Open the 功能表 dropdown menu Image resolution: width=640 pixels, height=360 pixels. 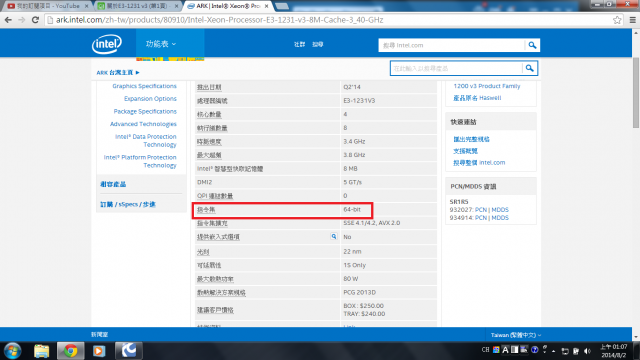(161, 44)
